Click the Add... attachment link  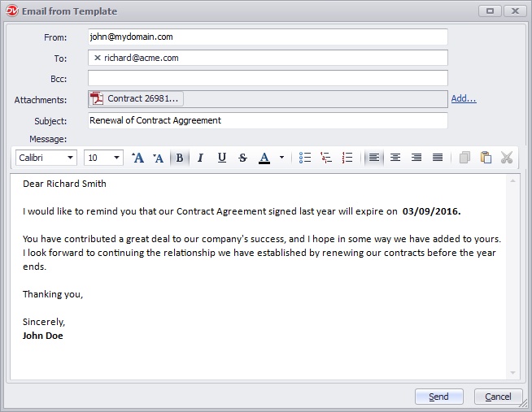click(464, 98)
